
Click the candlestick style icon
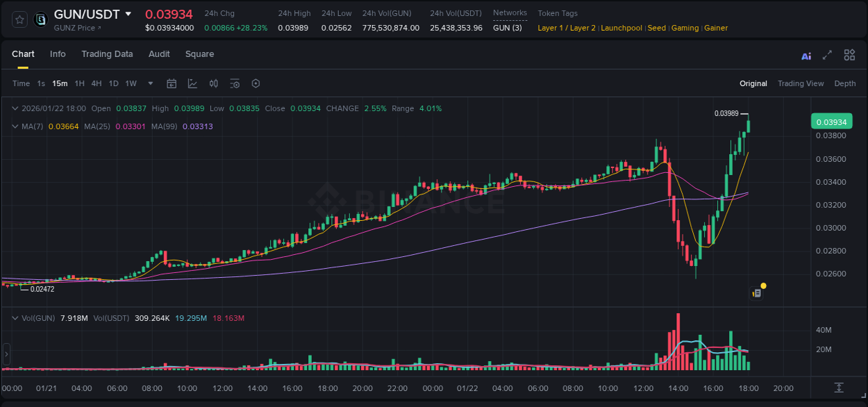coord(213,83)
